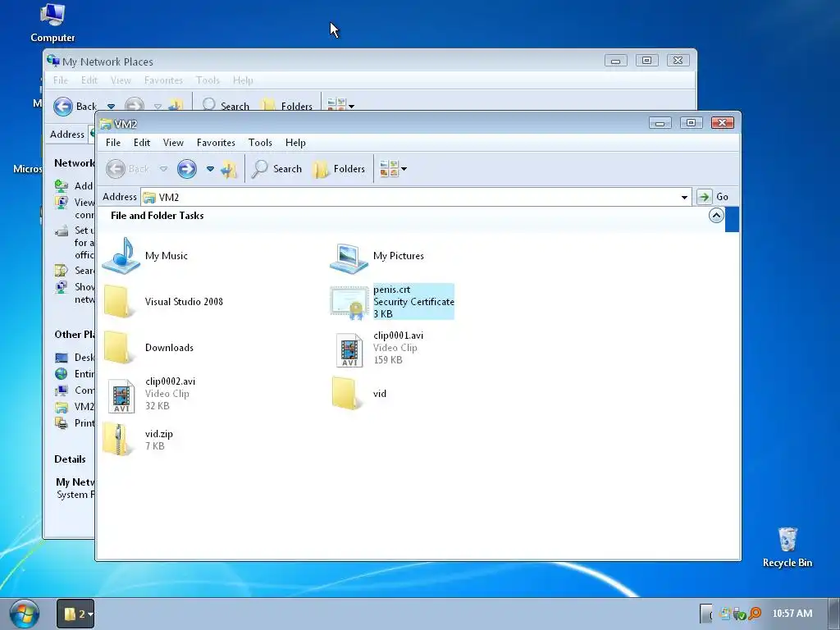Click the Go button next to Address

coord(713,197)
